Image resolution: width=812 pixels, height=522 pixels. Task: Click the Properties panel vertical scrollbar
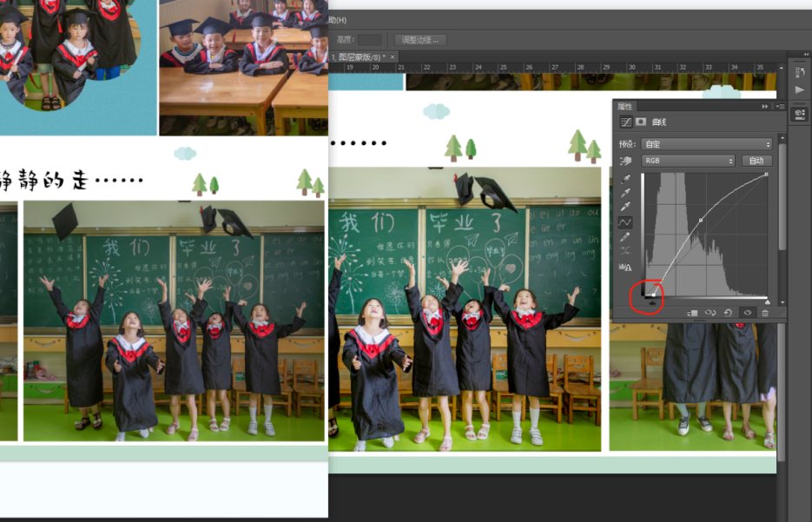782,197
